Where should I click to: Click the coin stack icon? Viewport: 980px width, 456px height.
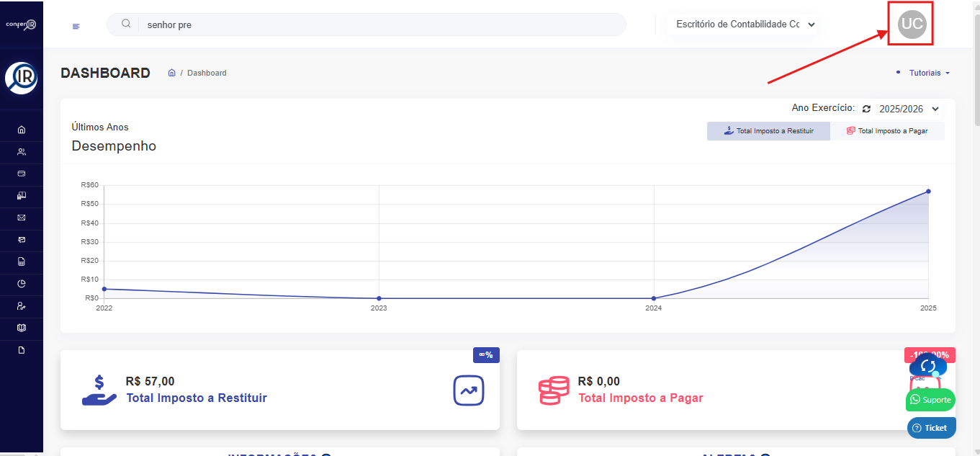tap(553, 390)
